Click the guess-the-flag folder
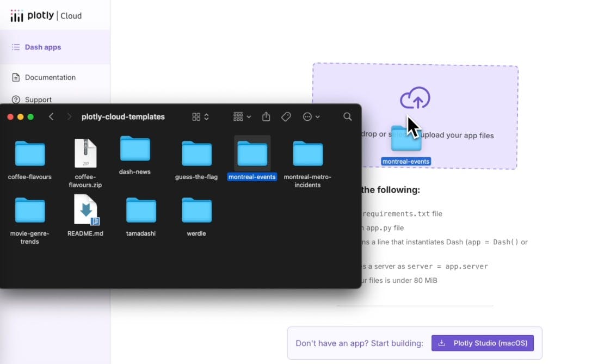Viewport: 598px width, 364px height. (x=196, y=153)
